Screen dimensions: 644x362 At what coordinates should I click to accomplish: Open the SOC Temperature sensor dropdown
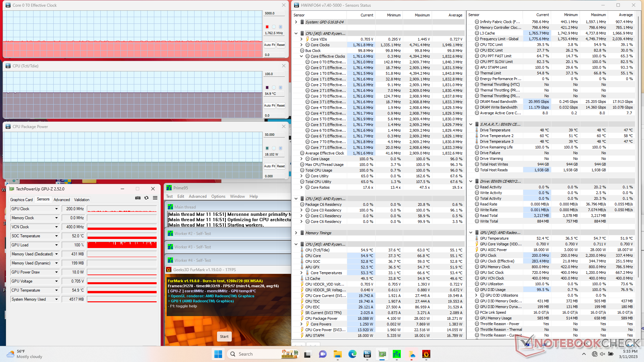point(56,236)
